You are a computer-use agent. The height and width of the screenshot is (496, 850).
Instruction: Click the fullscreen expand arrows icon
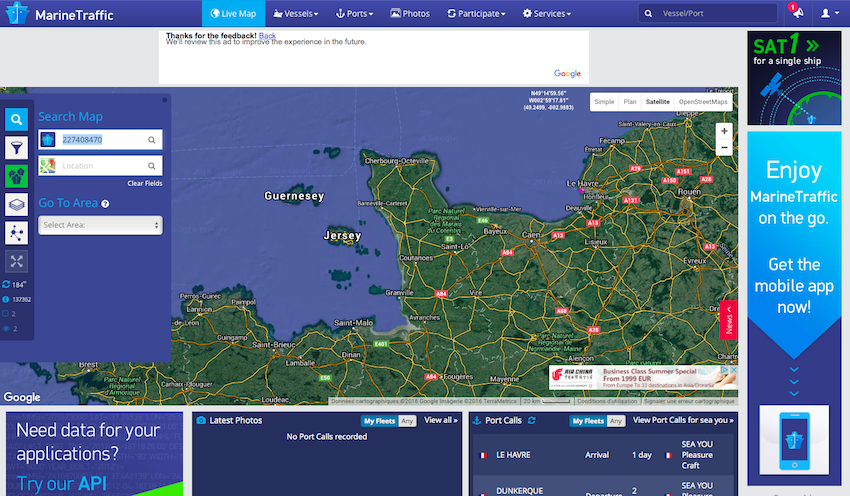(17, 261)
